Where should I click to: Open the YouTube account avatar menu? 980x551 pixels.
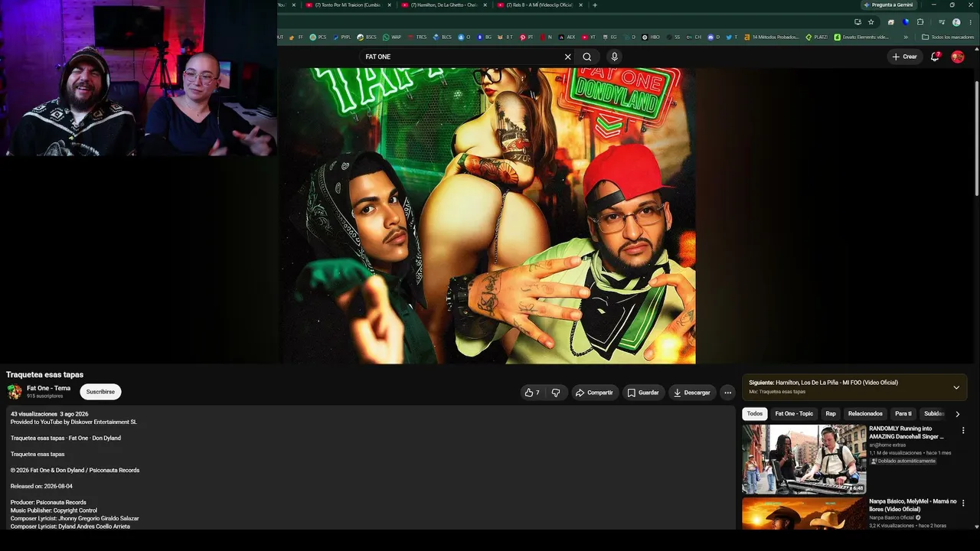tap(957, 57)
